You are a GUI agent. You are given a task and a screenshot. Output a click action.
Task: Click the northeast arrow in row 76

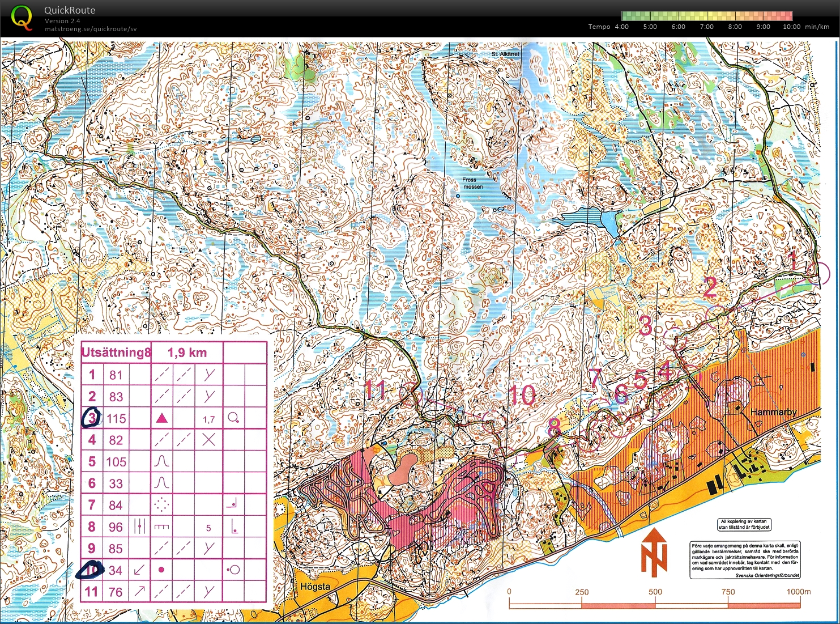point(139,592)
